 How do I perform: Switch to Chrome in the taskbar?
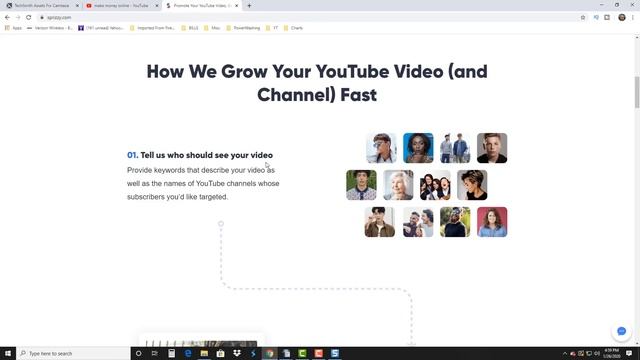coord(269,353)
